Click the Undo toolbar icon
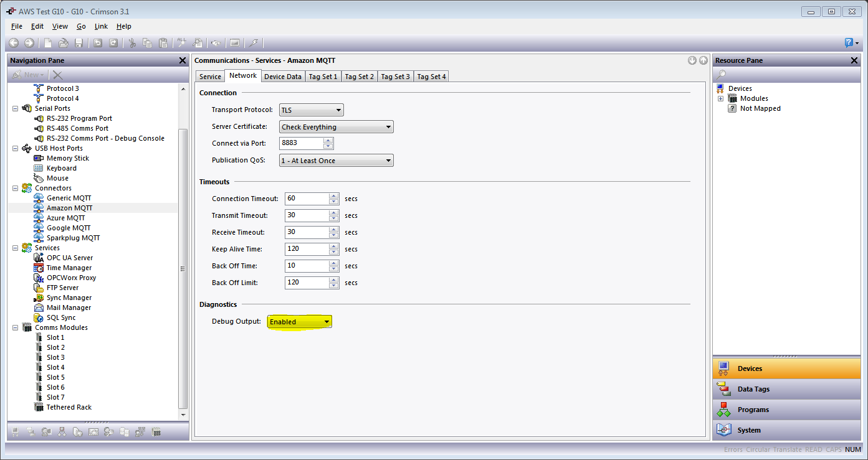 pos(98,43)
